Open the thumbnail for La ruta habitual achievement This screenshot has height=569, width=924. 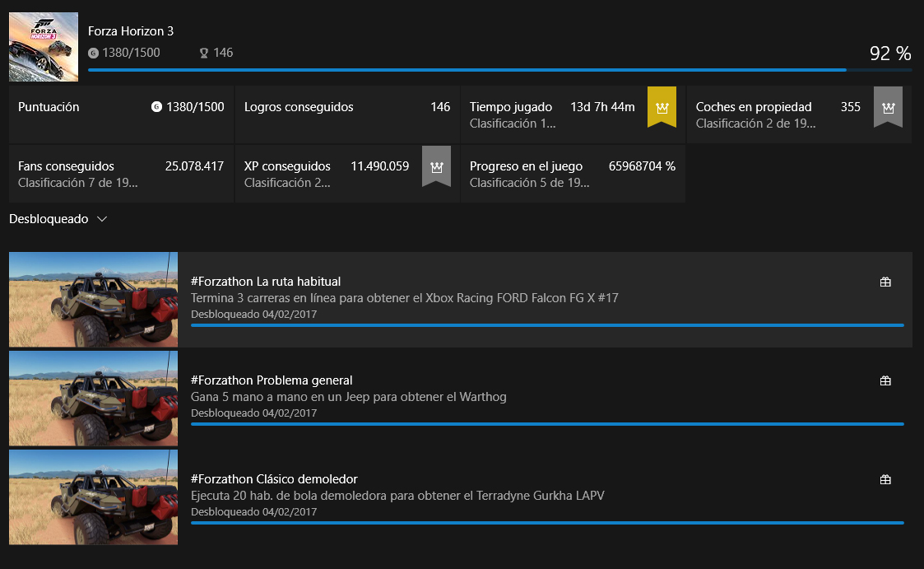93,300
